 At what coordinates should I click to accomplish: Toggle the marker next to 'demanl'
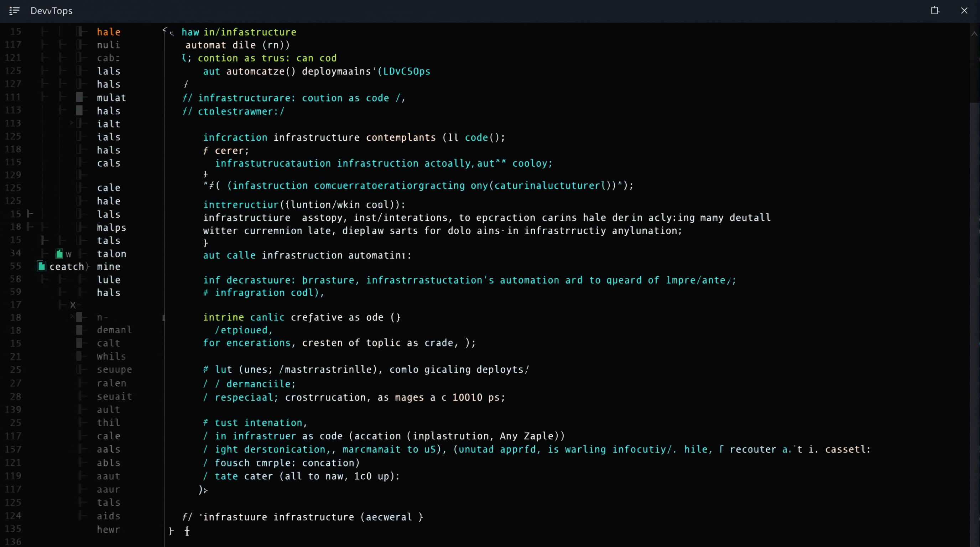tap(79, 330)
